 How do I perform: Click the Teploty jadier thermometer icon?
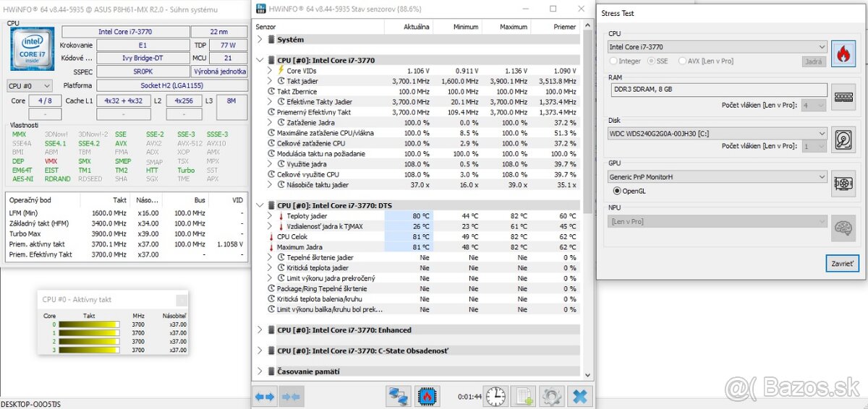click(x=281, y=216)
